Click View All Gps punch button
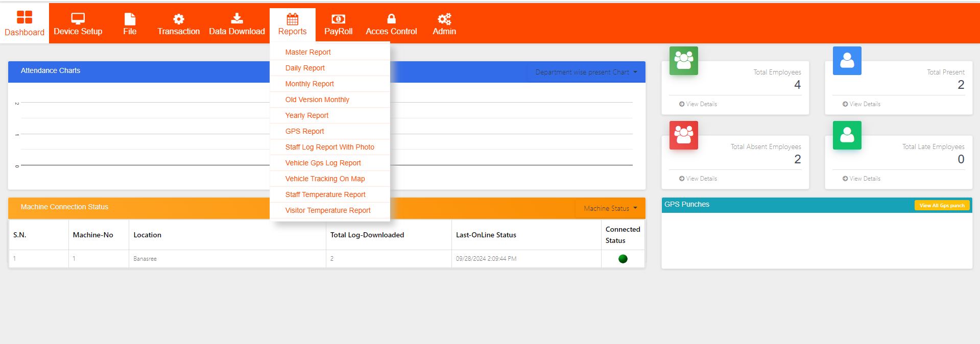 [x=941, y=206]
